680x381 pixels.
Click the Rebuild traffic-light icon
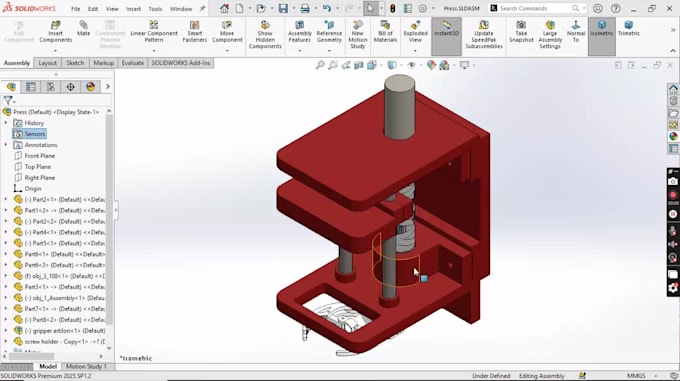click(x=392, y=8)
